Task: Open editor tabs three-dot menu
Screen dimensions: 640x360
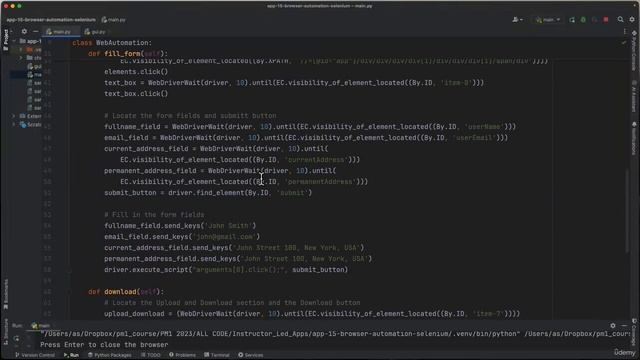Action: tap(625, 31)
